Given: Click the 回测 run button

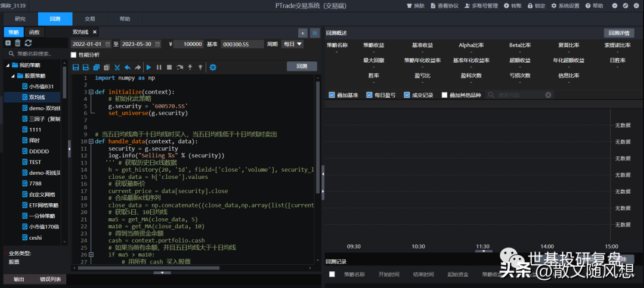Looking at the screenshot, I should pos(302,67).
